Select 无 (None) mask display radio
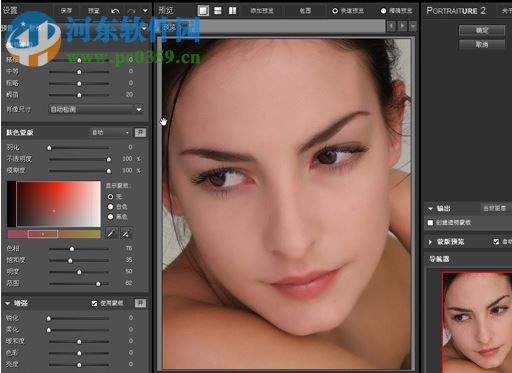 [110, 197]
